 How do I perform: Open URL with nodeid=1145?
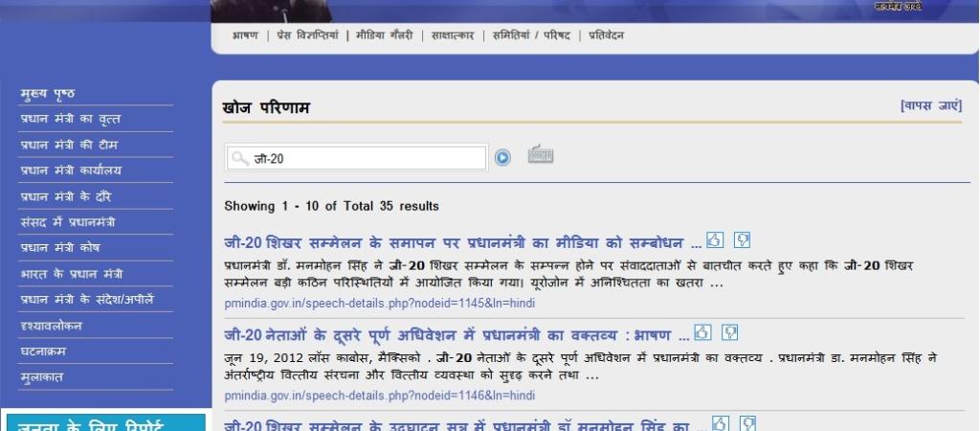(x=380, y=304)
